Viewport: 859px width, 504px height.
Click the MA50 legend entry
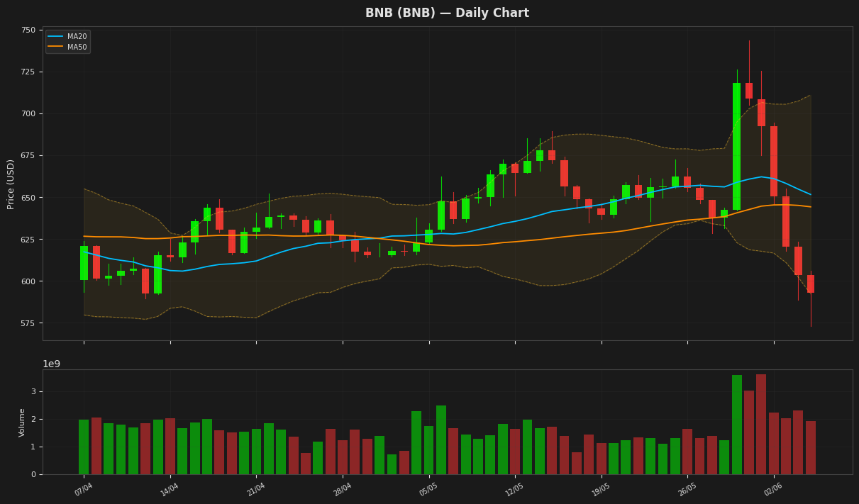point(67,47)
